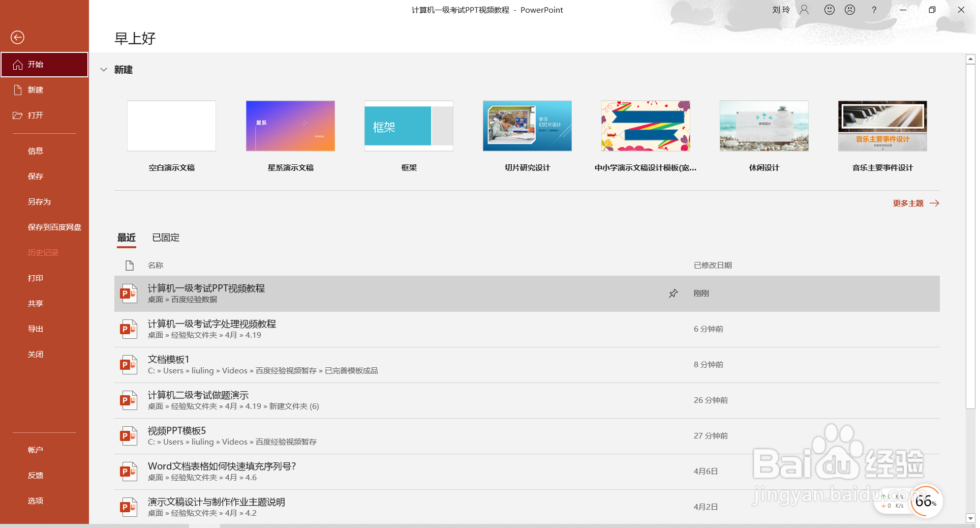The image size is (980, 528).
Task: Select 新建 in the sidebar
Action: point(44,90)
